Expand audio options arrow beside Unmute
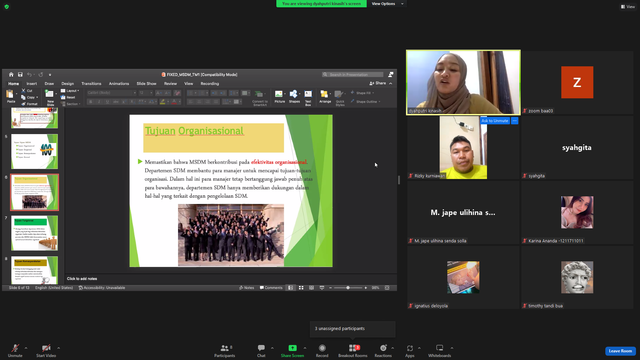This screenshot has height=360, width=640. 26,348
